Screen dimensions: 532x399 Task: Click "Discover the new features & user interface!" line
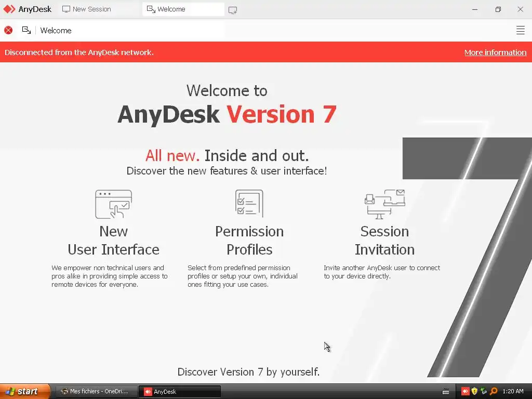tap(227, 170)
